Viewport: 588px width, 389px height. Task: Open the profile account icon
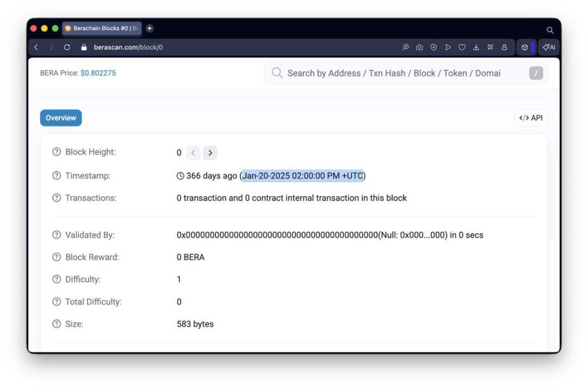click(x=504, y=47)
